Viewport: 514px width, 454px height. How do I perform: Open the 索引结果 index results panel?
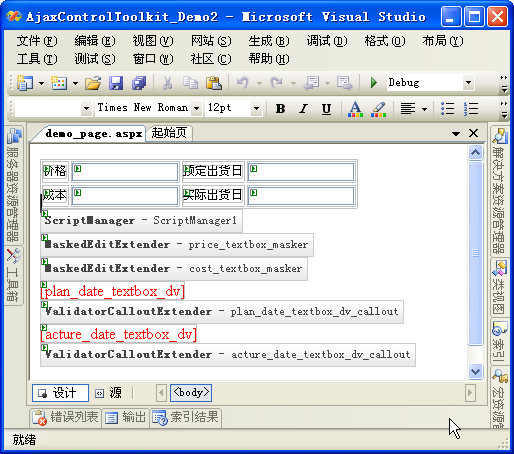(x=185, y=417)
